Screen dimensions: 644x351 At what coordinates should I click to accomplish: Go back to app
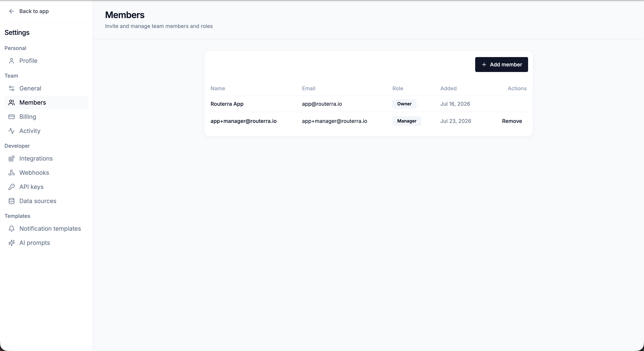point(29,11)
